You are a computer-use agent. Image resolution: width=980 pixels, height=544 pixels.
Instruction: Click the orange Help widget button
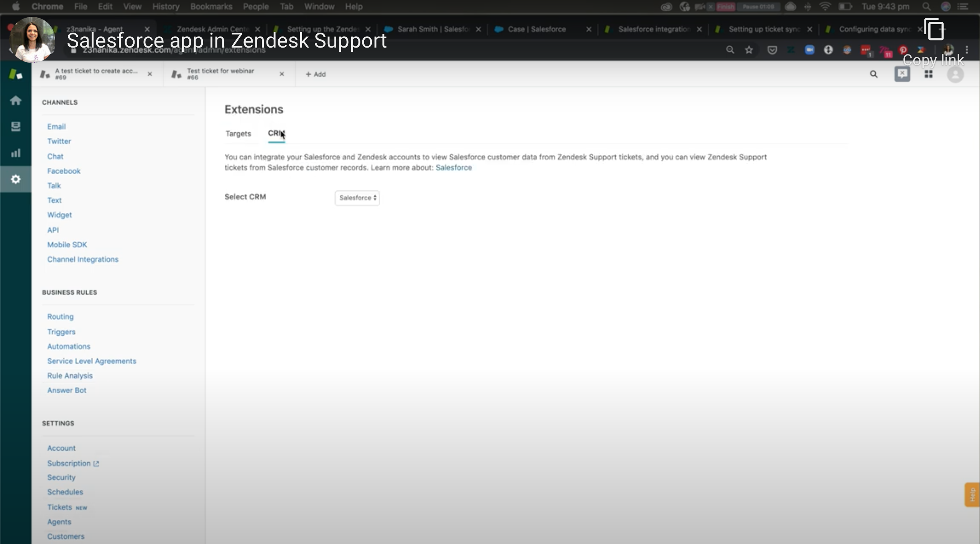pyautogui.click(x=972, y=495)
